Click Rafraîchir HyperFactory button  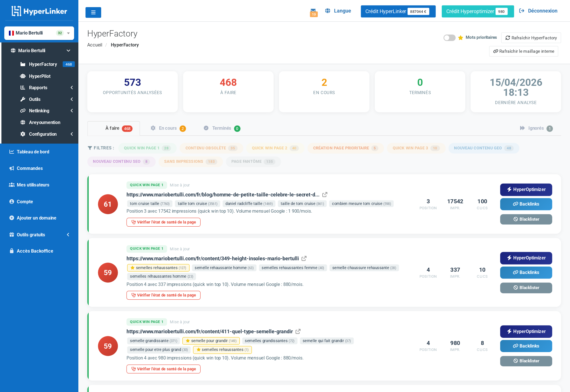click(x=531, y=38)
